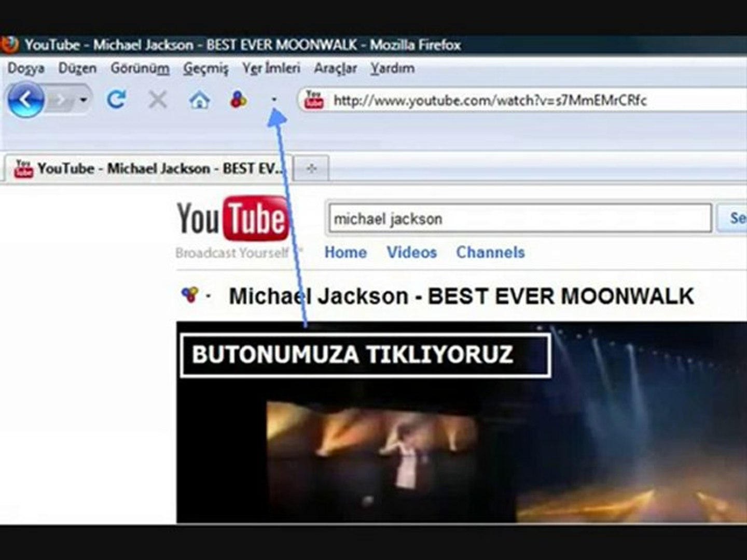The width and height of the screenshot is (747, 560).
Task: Go to YouTube Home link
Action: (345, 253)
